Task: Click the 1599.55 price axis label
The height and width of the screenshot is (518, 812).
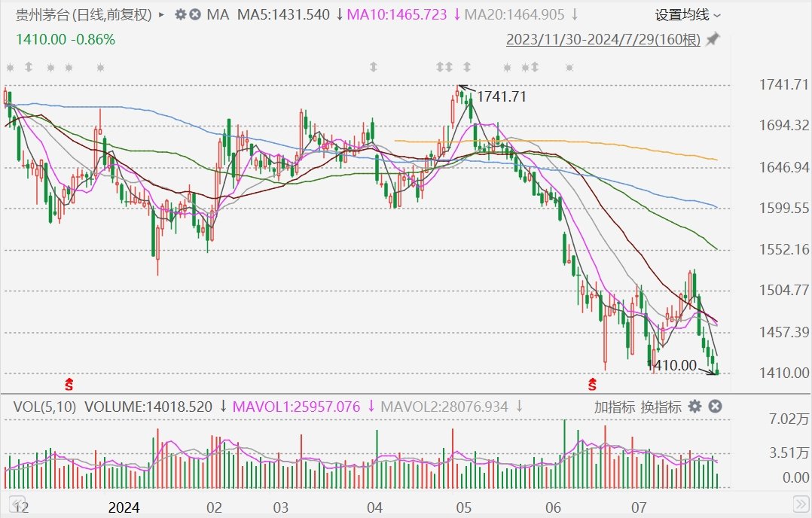Action: (783, 208)
